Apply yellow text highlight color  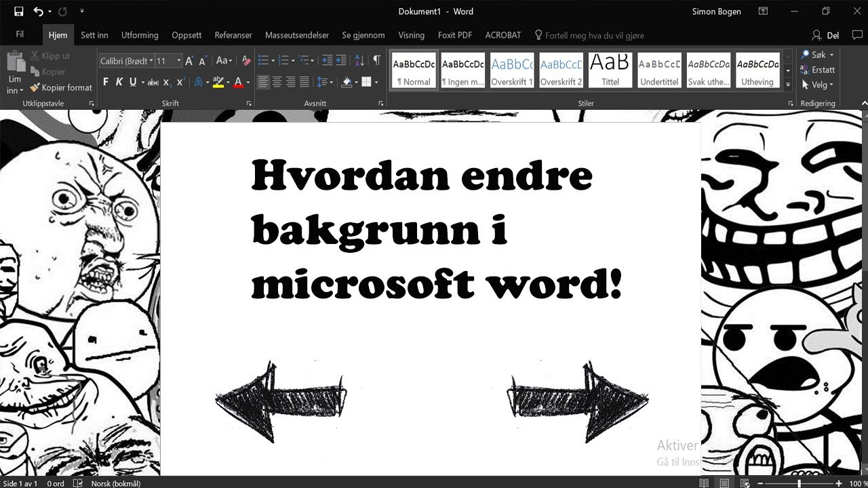[217, 82]
